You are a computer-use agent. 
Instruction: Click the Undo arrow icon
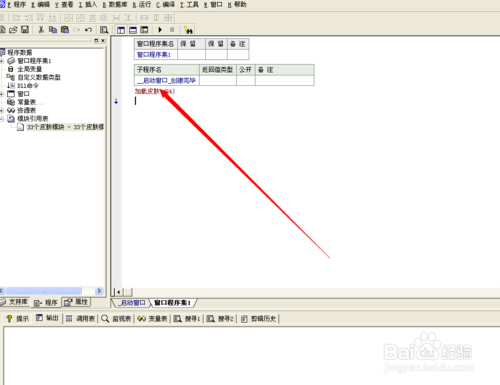tap(88, 30)
